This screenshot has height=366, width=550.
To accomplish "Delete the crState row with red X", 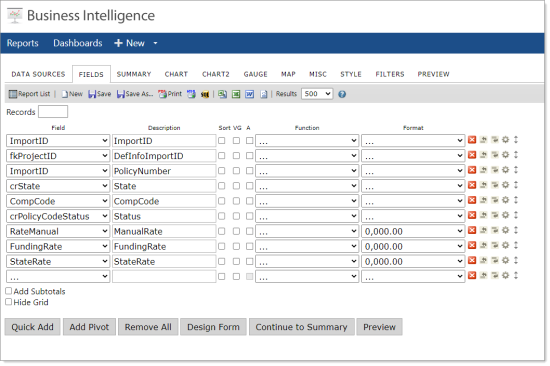I will pos(472,185).
